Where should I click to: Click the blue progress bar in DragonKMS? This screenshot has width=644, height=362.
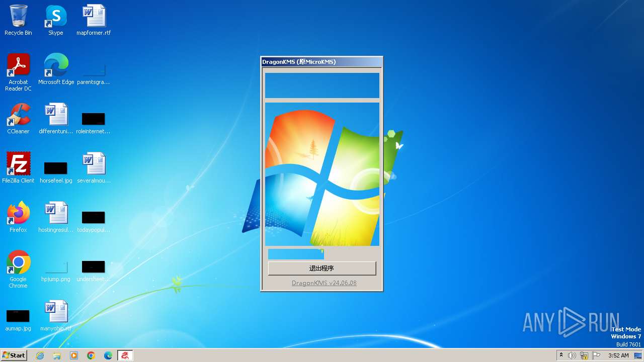[296, 254]
